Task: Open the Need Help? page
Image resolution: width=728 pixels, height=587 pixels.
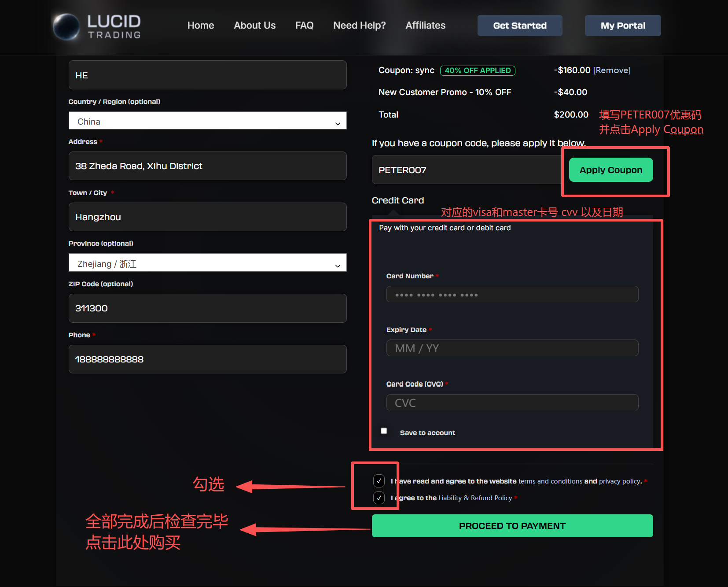Action: click(359, 26)
